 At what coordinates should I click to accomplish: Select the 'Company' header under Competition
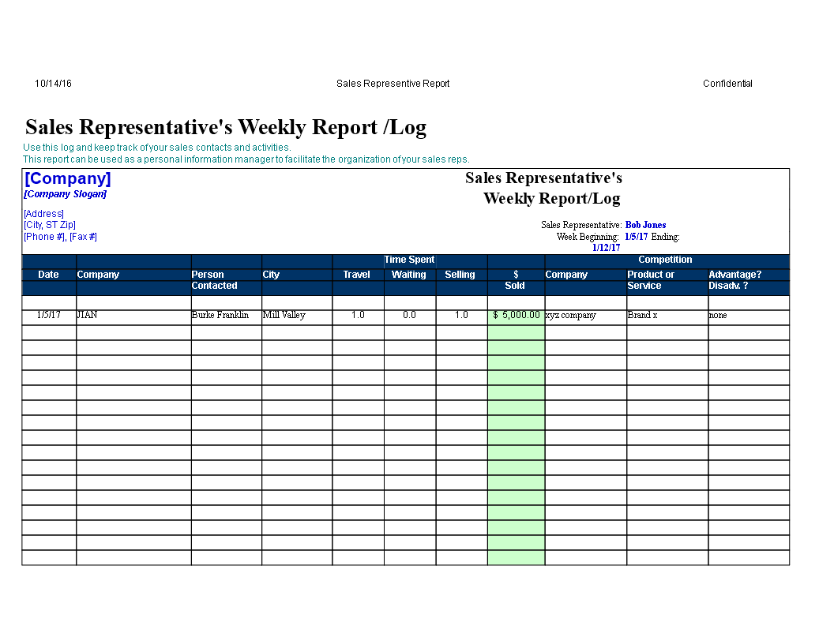(x=566, y=274)
